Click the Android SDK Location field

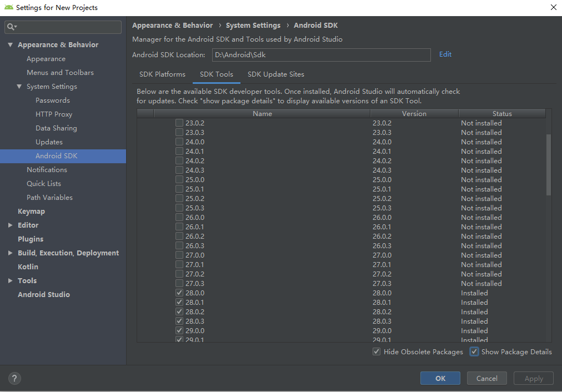tap(321, 55)
